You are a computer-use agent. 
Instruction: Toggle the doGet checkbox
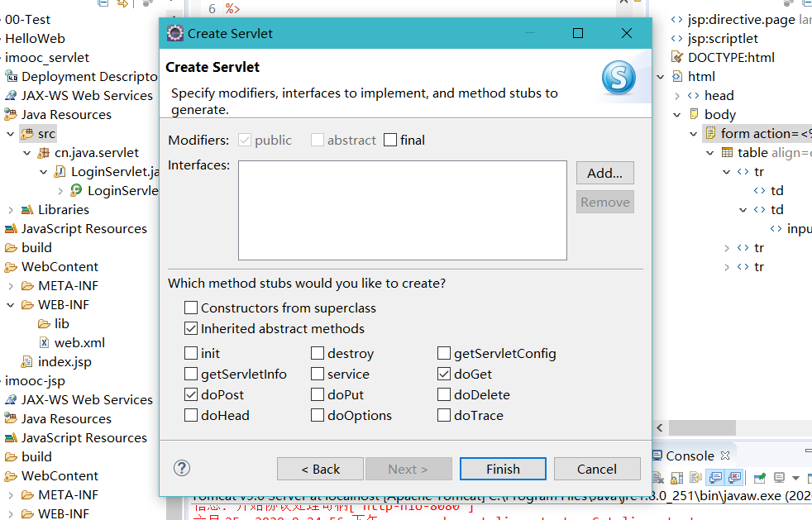point(444,374)
